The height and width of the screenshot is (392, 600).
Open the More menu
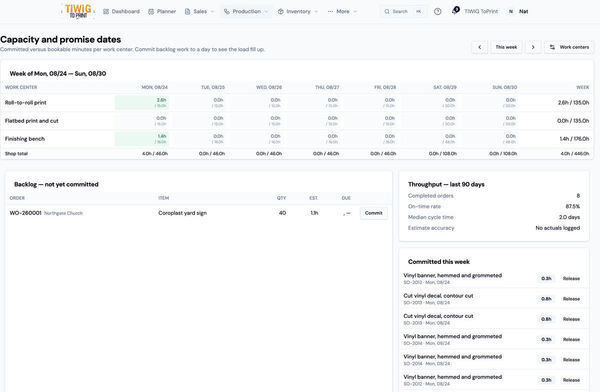(x=342, y=11)
